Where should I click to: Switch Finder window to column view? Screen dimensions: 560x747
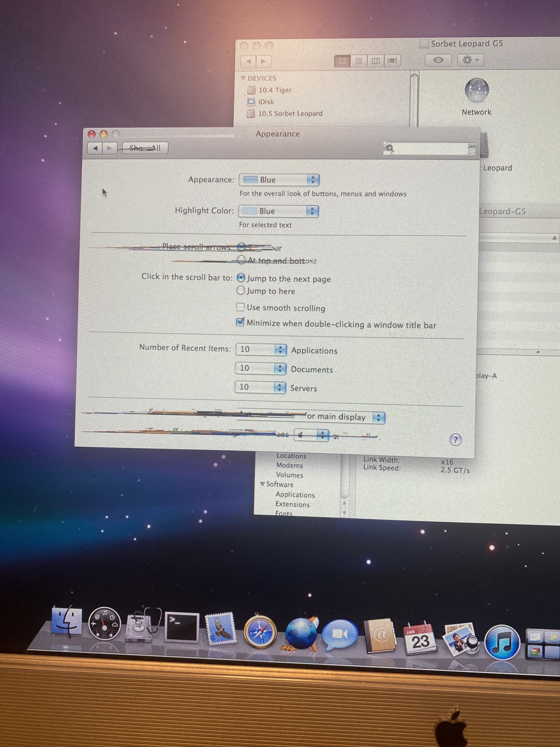376,61
